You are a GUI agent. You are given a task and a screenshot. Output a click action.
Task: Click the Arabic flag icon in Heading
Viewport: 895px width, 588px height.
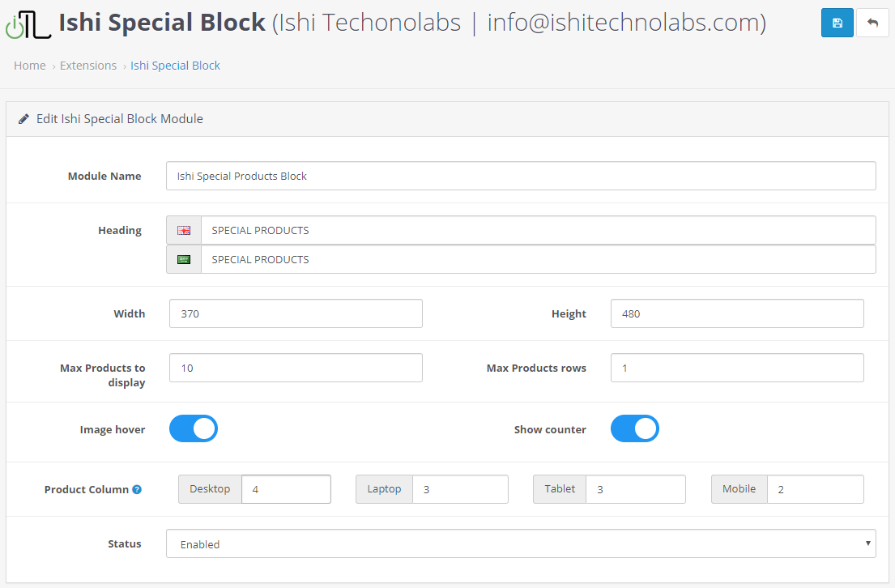pos(184,259)
